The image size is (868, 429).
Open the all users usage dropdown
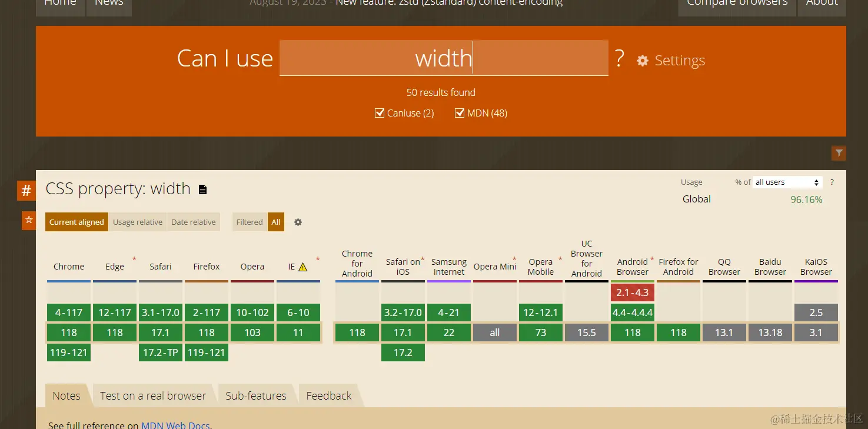(787, 182)
